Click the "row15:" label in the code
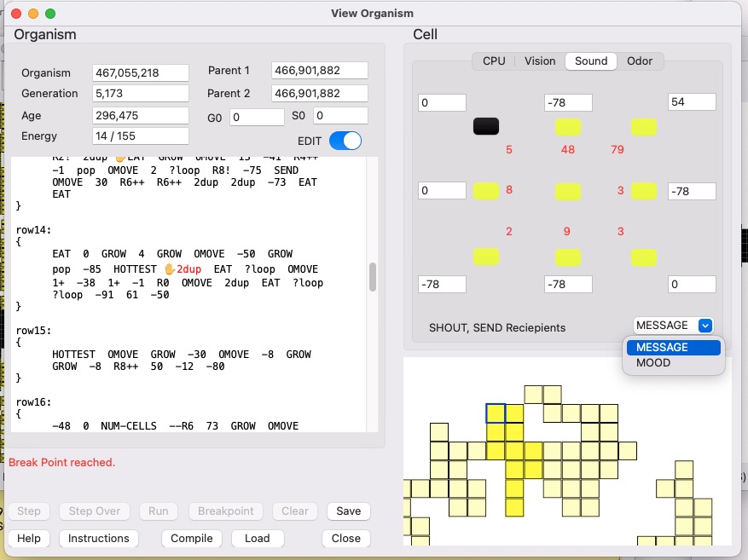748x560 pixels. 34,330
